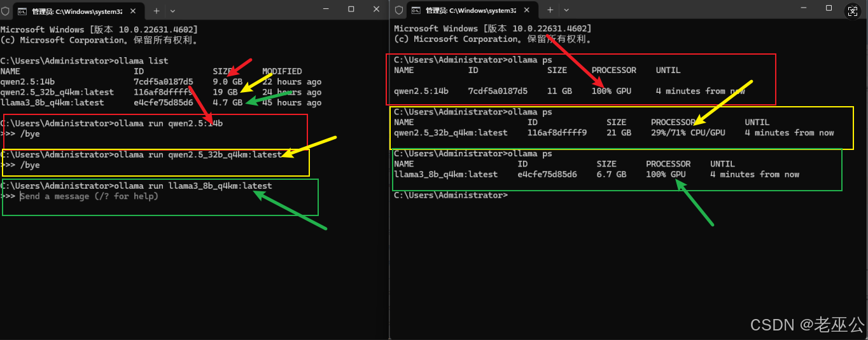The image size is (868, 340).
Task: Click the Windows version line in the left terminal
Action: (x=99, y=30)
